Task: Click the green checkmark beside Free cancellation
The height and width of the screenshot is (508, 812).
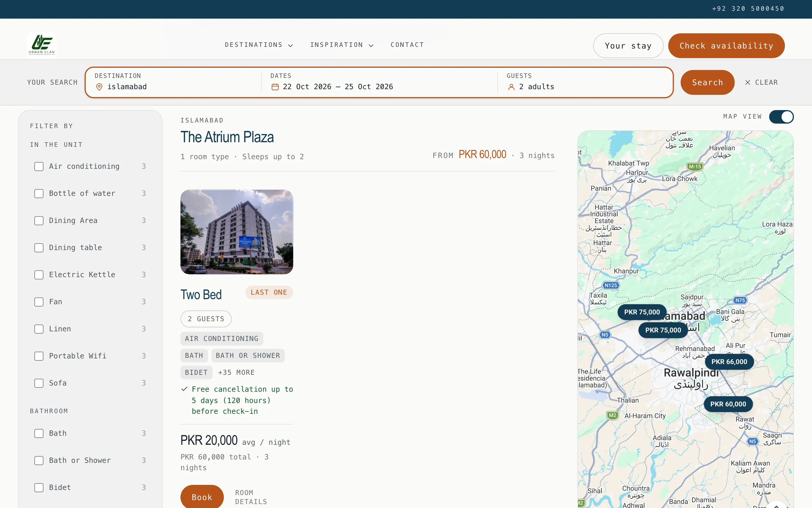Action: pos(184,389)
